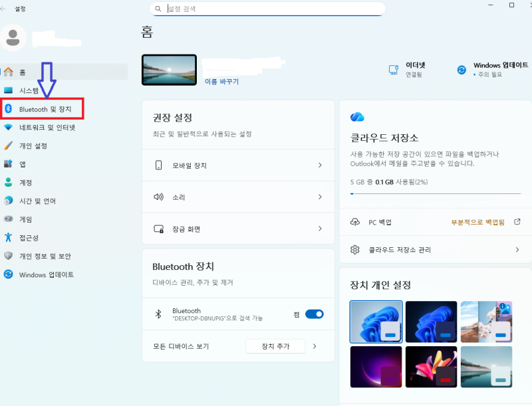This screenshot has width=532, height=406.
Task: Open Windows 업데이트 in the sidebar
Action: click(x=64, y=274)
